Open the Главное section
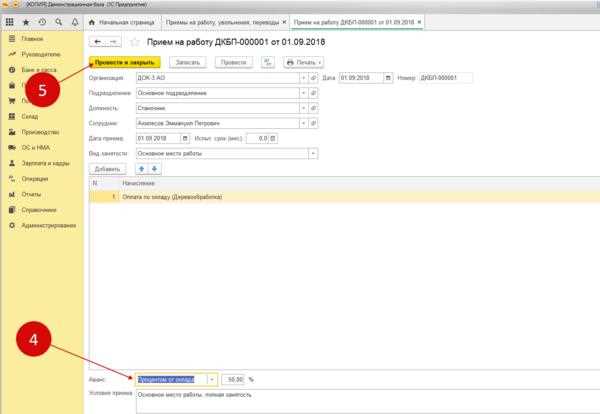The image size is (600, 414). tap(32, 39)
